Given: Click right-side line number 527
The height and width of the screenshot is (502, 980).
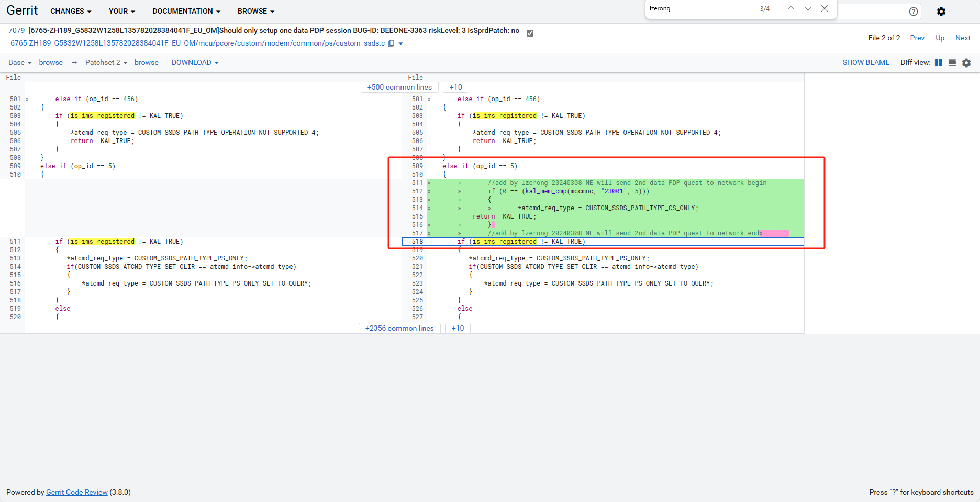Looking at the screenshot, I should point(417,317).
